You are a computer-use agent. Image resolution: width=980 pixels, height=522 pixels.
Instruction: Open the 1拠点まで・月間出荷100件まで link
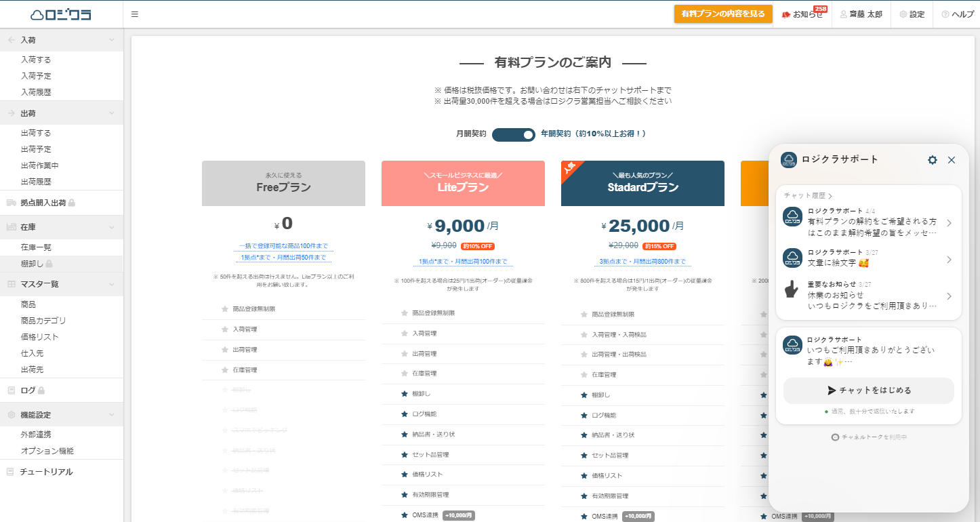click(x=463, y=261)
